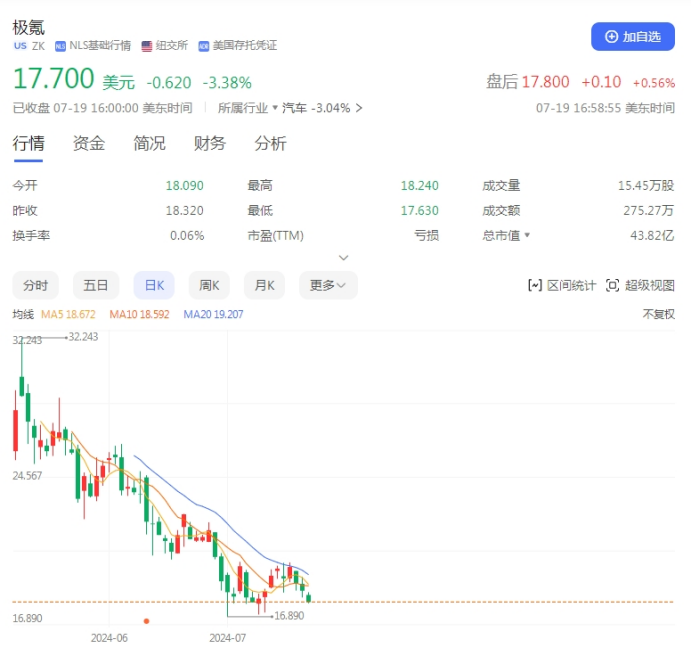Click the ZK ticker symbol
The height and width of the screenshot is (648, 692).
(38, 46)
